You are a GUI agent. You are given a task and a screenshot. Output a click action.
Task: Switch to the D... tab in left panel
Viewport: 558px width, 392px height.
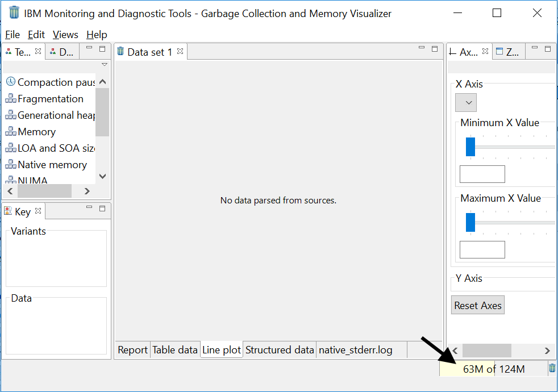pos(63,52)
